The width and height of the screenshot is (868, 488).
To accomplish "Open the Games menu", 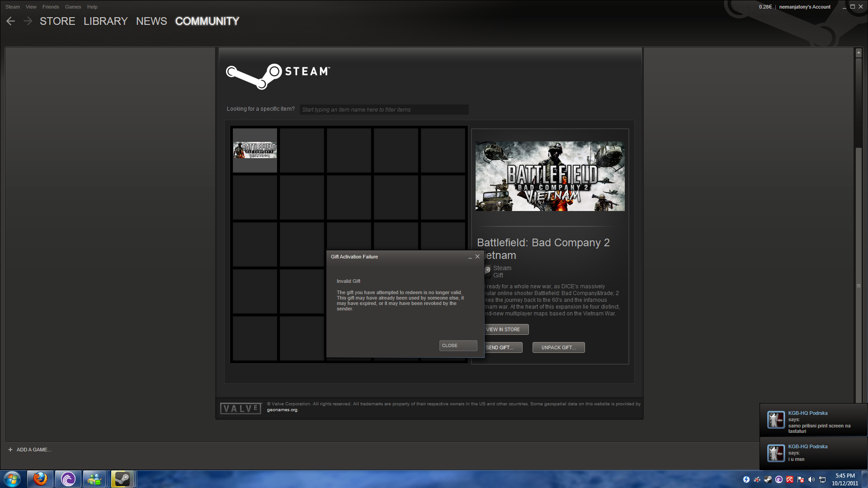I will 73,7.
